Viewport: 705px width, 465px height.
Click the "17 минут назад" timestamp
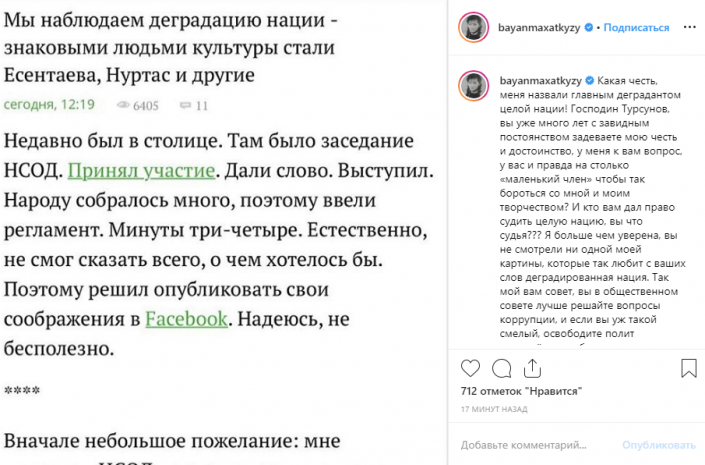click(x=496, y=409)
